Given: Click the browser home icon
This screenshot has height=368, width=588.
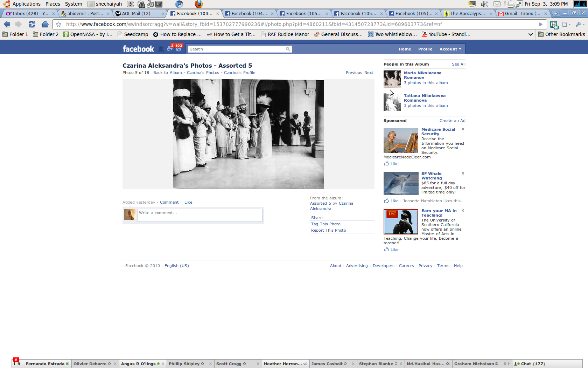Looking at the screenshot, I should (45, 24).
